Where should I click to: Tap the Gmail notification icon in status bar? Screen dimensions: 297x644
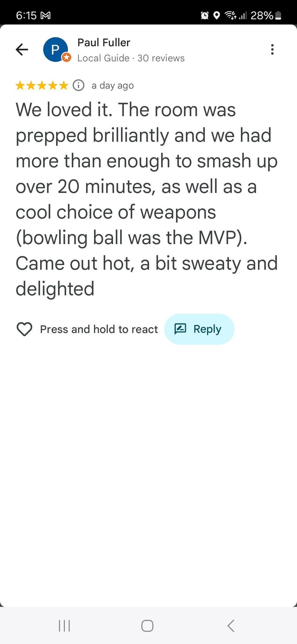point(46,15)
